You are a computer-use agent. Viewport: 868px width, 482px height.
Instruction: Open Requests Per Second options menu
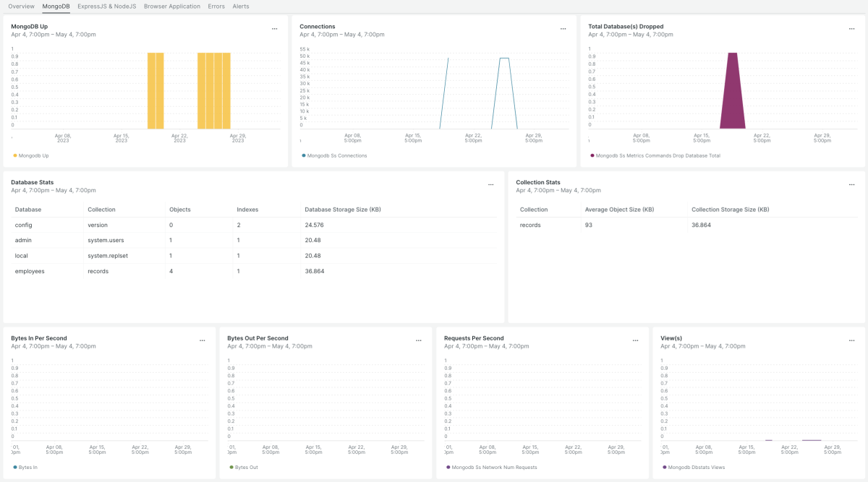(x=635, y=340)
